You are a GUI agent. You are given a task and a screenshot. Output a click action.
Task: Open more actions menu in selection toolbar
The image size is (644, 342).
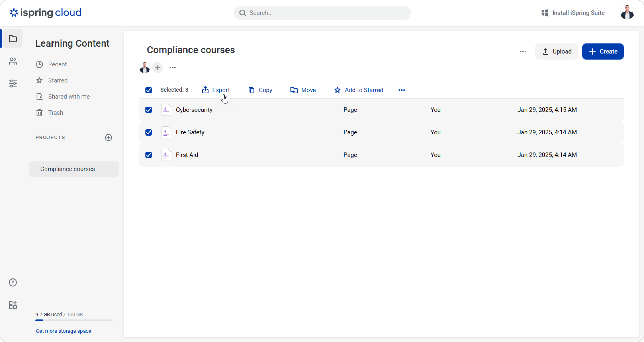(x=402, y=90)
